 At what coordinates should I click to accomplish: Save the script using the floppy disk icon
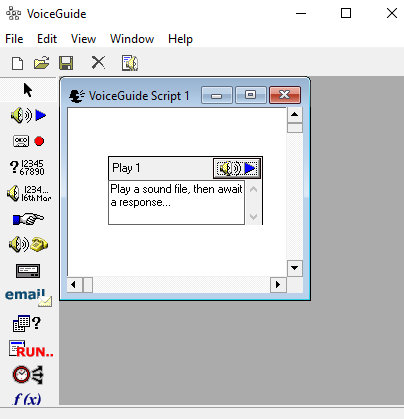[66, 63]
